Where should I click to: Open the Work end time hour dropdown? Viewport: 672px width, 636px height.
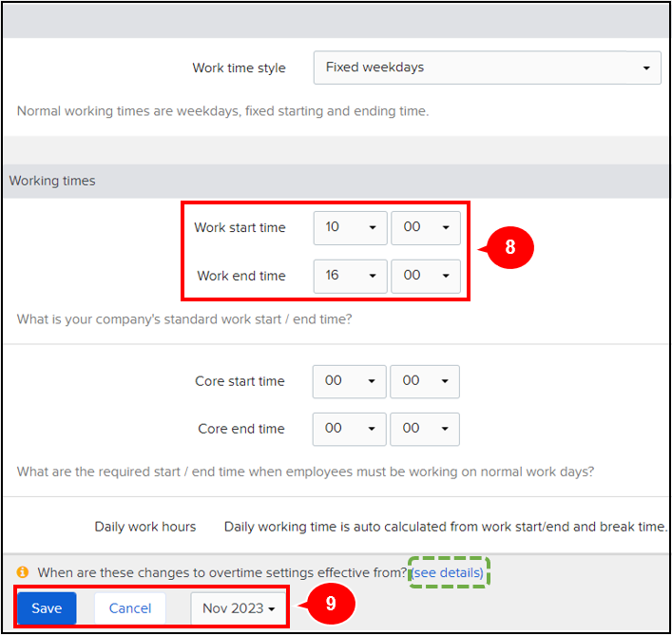[x=350, y=276]
